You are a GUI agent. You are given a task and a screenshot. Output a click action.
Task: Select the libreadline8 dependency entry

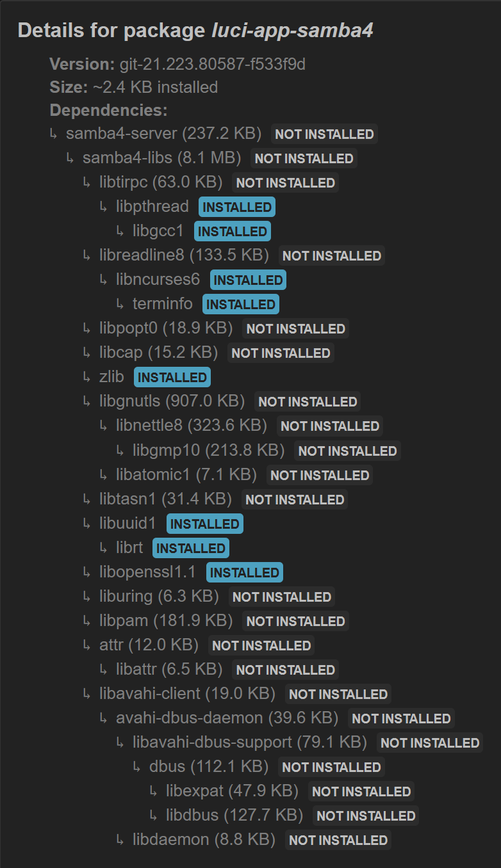pyautogui.click(x=184, y=255)
